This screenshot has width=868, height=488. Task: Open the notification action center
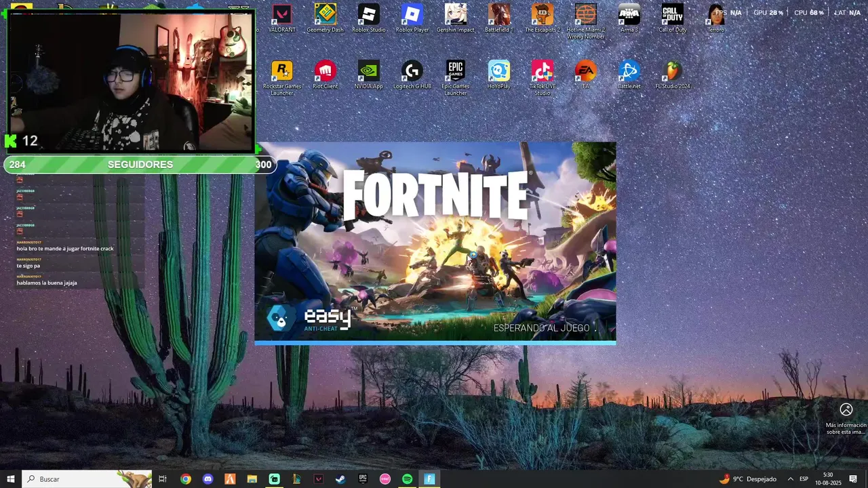point(853,479)
